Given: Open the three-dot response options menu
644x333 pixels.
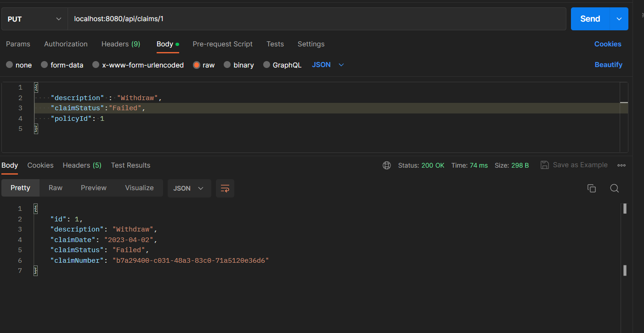Looking at the screenshot, I should tap(621, 165).
